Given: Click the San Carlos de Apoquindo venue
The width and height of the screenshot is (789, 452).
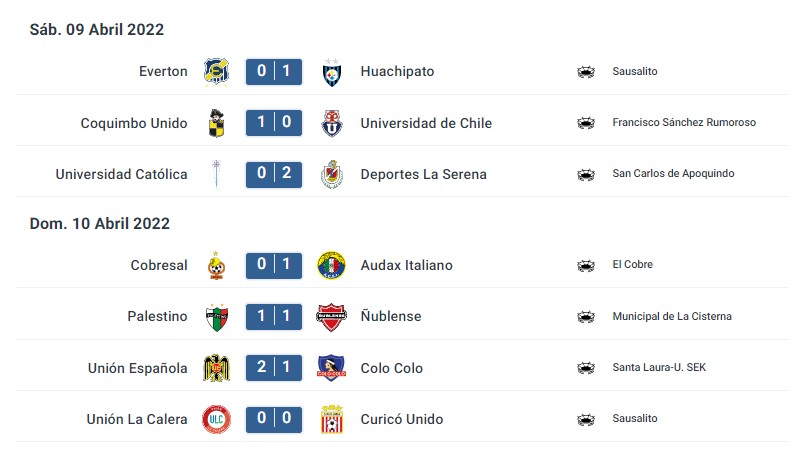Looking at the screenshot, I should click(673, 174).
